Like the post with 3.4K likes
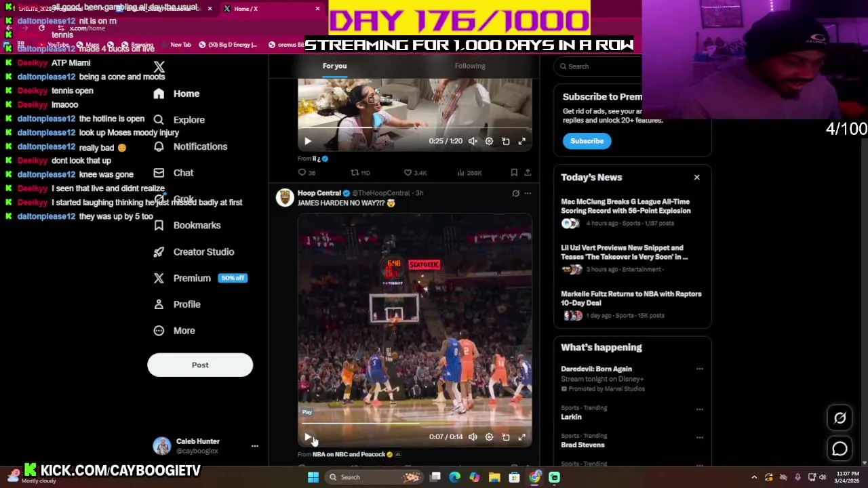Screen dimensions: 868x488 coord(415,173)
